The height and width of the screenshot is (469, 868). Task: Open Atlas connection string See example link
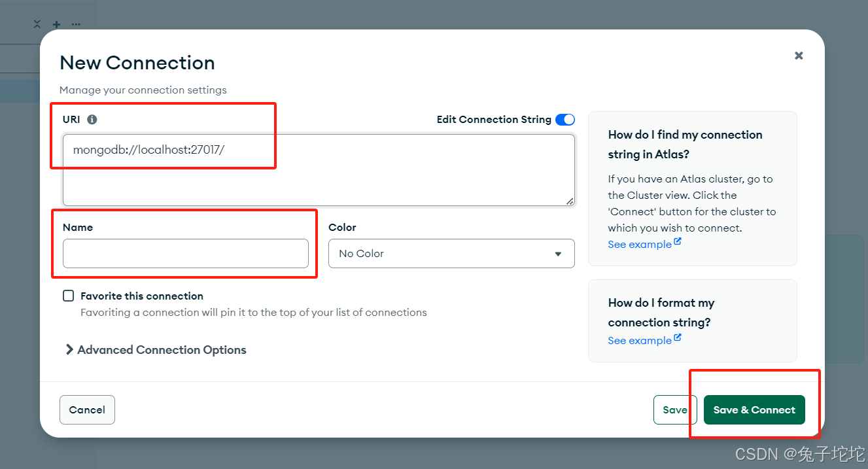tap(644, 244)
